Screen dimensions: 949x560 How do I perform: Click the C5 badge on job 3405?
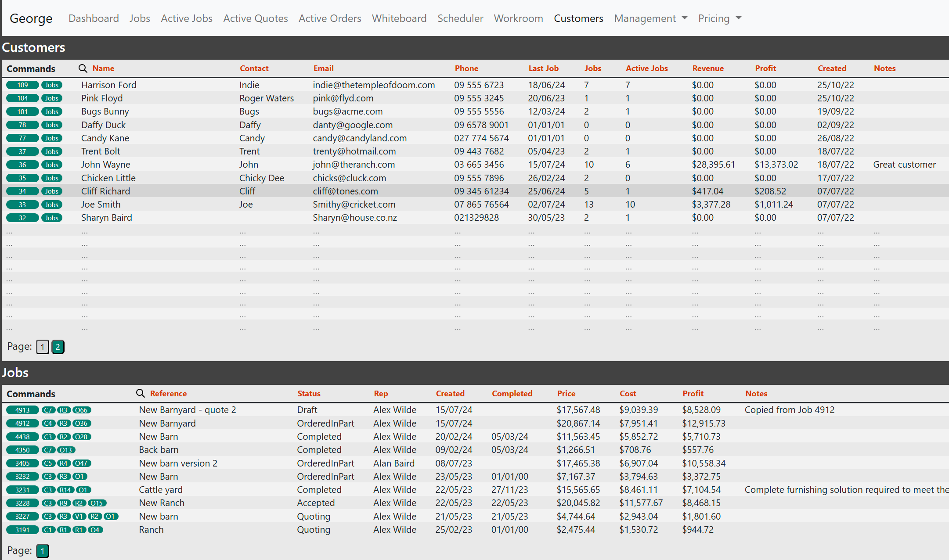click(x=48, y=463)
